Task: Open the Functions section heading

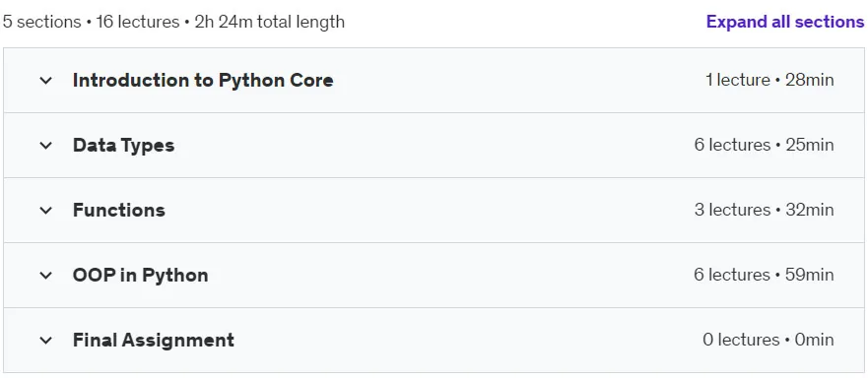Action: pyautogui.click(x=119, y=211)
